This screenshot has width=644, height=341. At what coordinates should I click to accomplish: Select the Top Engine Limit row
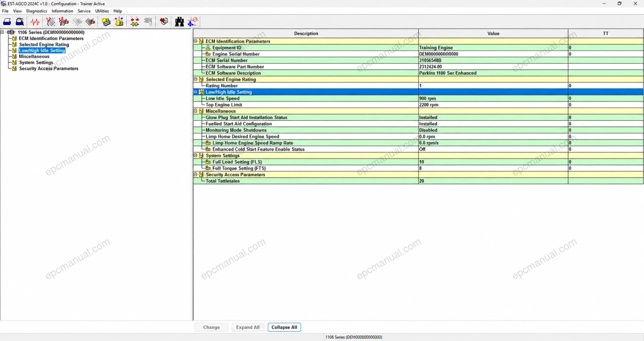click(419, 105)
